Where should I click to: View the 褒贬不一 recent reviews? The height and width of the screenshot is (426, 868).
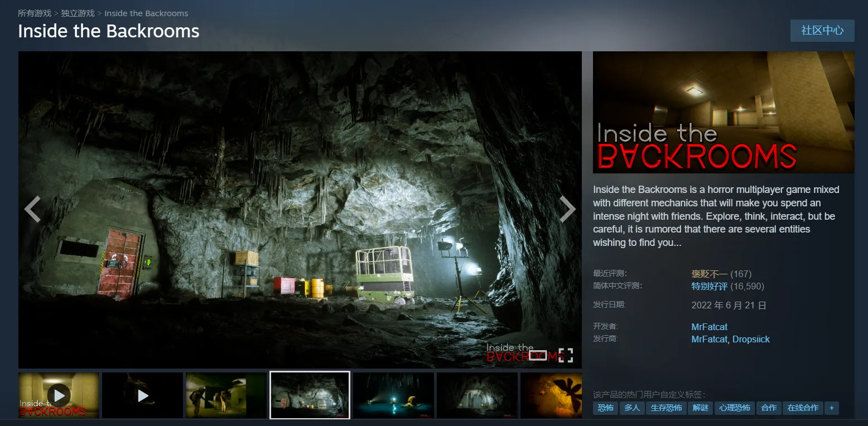[x=709, y=274]
